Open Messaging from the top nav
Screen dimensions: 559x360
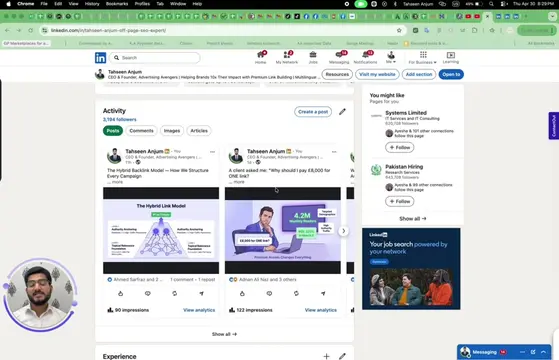pos(339,57)
